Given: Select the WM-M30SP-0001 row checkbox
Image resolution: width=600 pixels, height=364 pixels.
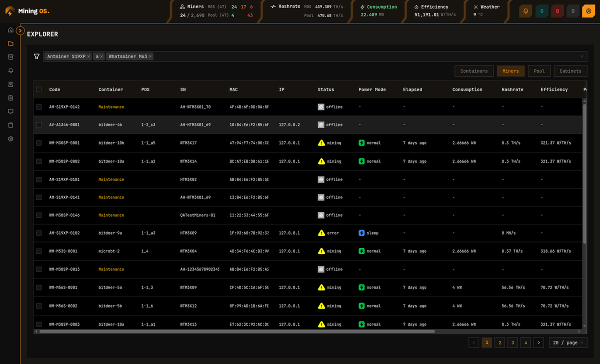Looking at the screenshot, I should pyautogui.click(x=39, y=143).
